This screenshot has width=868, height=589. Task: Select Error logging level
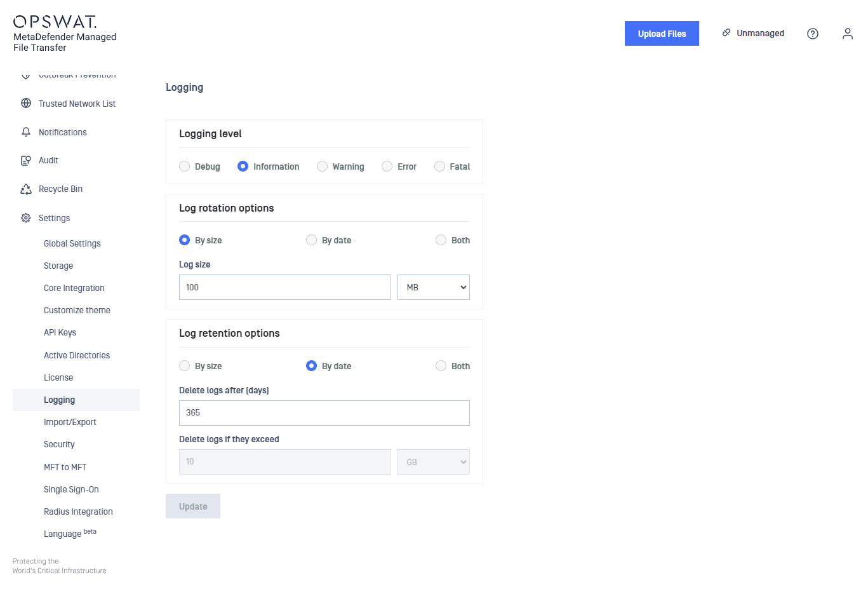(387, 166)
